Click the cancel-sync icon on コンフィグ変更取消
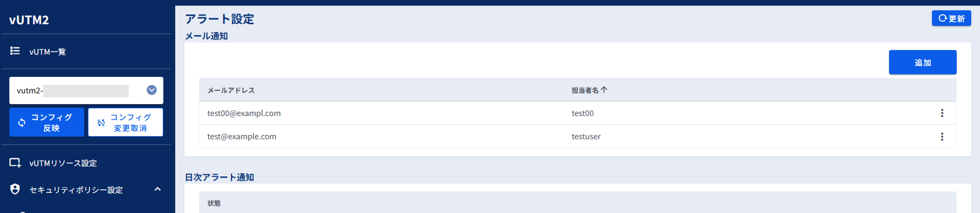This screenshot has width=980, height=213. 101,123
